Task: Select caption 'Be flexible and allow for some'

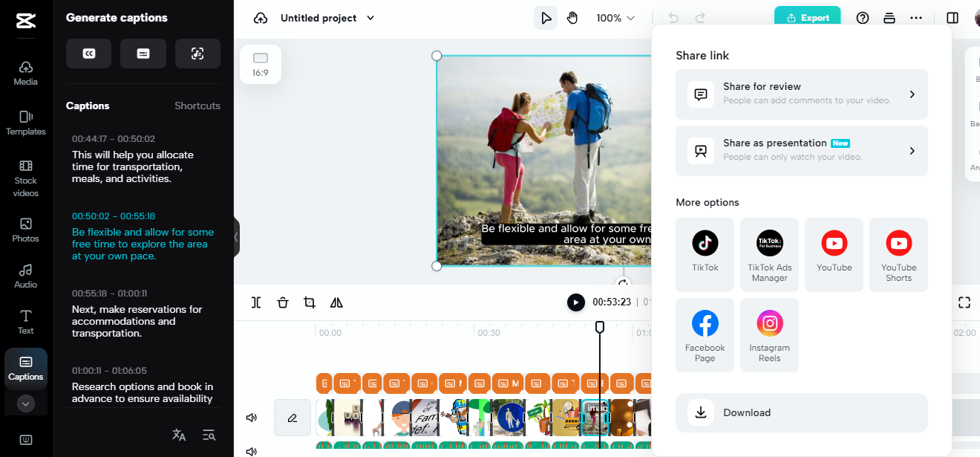Action: pos(143,244)
